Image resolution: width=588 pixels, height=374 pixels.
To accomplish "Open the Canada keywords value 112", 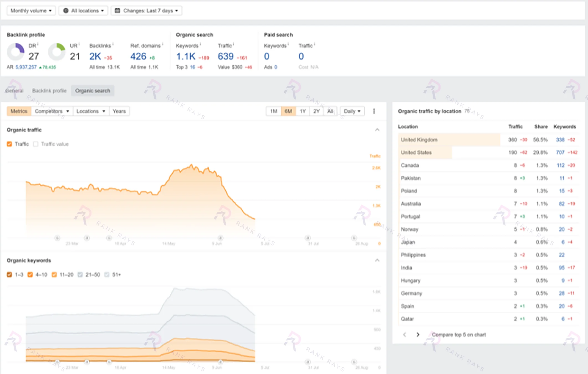I will click(561, 165).
